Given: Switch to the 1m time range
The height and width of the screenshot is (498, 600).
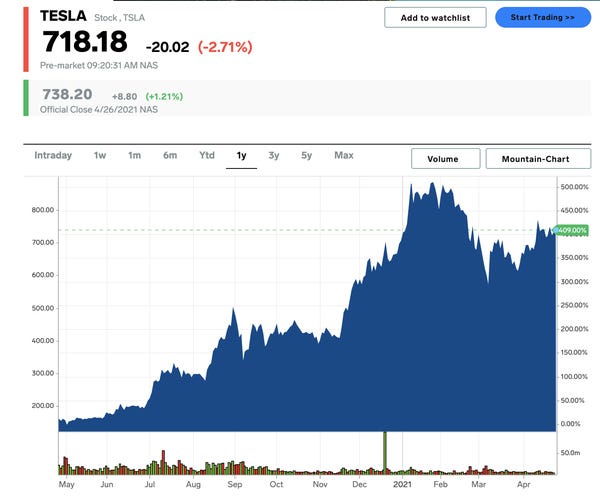Looking at the screenshot, I should tap(134, 155).
